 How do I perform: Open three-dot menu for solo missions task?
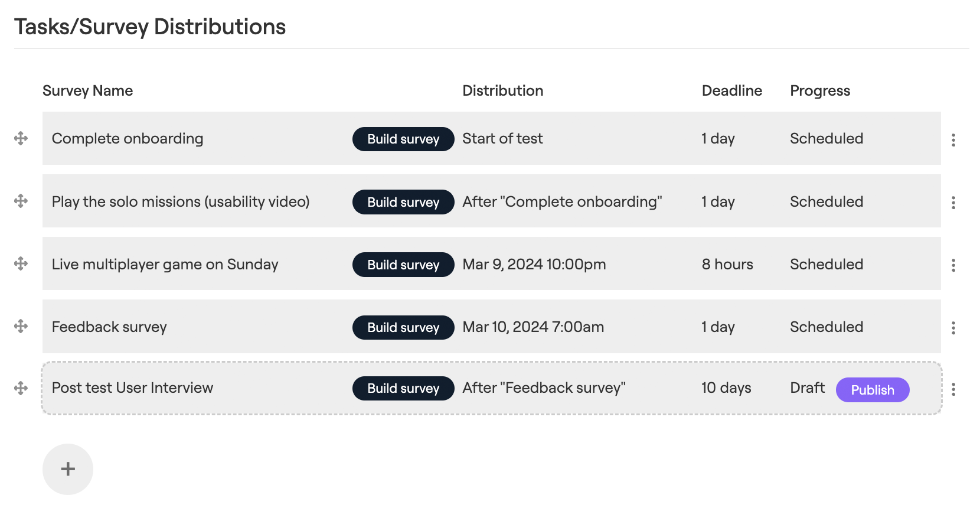[x=953, y=203]
